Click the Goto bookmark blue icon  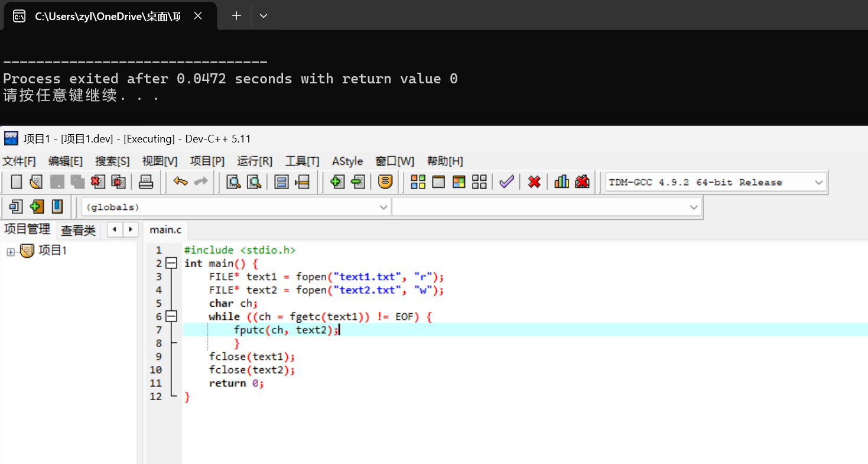click(57, 206)
